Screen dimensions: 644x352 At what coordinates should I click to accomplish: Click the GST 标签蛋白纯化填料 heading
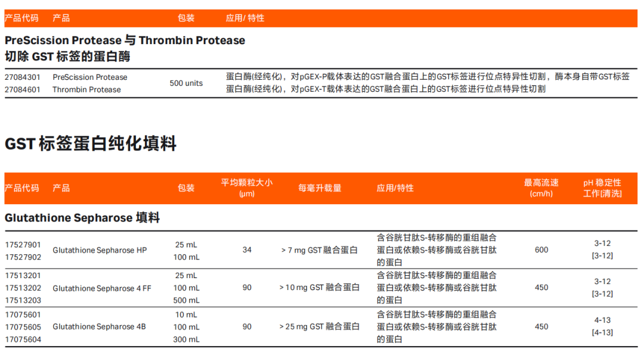pyautogui.click(x=91, y=144)
